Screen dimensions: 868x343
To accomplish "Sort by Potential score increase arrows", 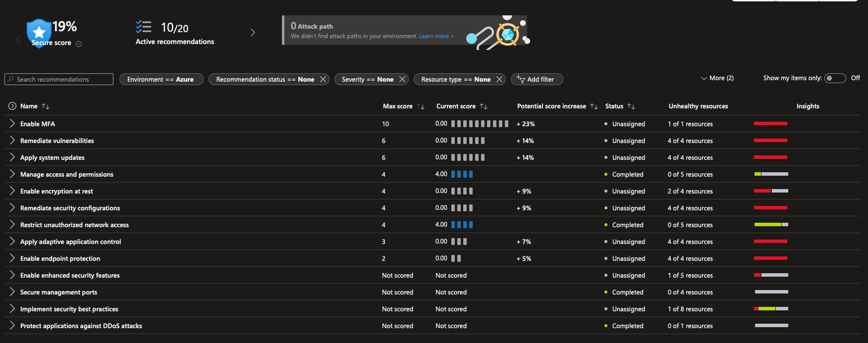I will coord(594,106).
